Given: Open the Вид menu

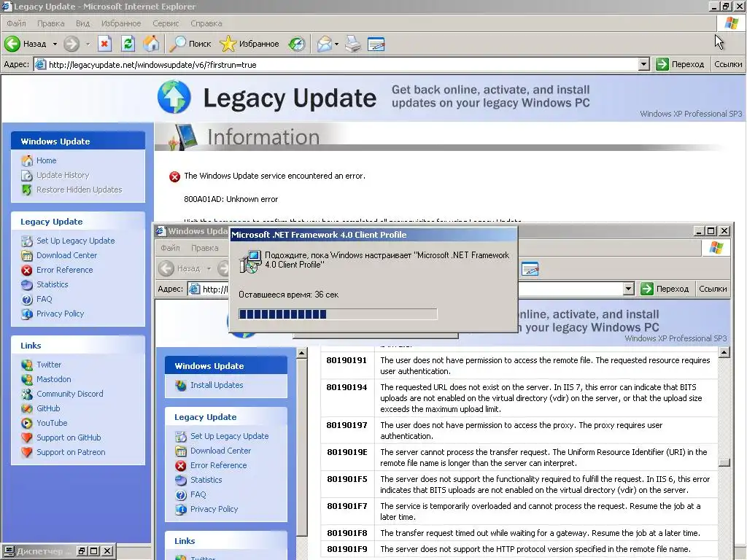Looking at the screenshot, I should (83, 23).
